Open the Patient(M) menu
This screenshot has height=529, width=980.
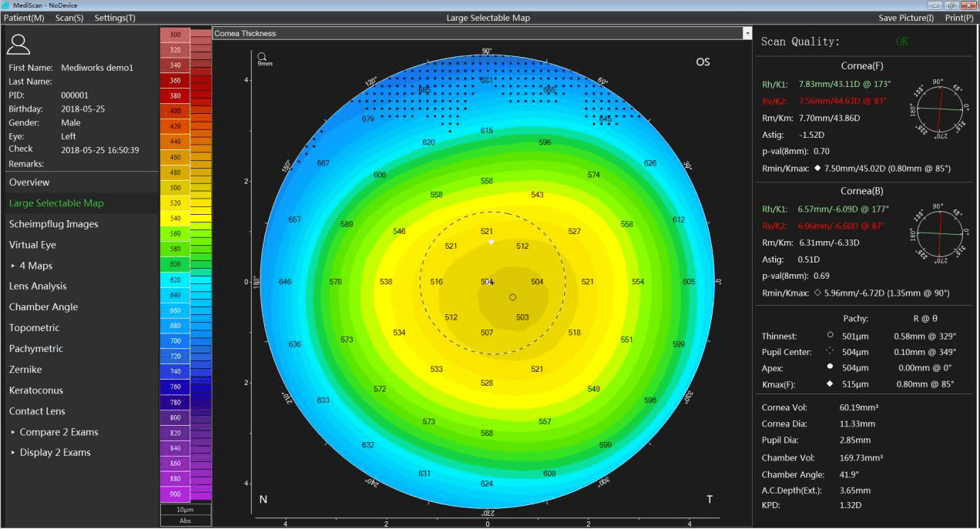pyautogui.click(x=24, y=18)
